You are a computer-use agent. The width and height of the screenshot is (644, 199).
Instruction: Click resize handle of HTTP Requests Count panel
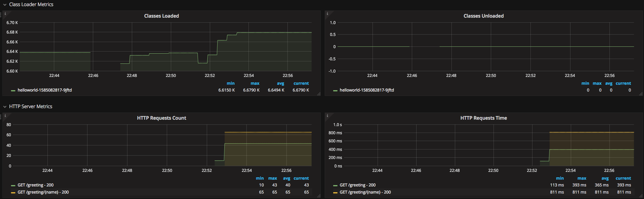point(319,196)
